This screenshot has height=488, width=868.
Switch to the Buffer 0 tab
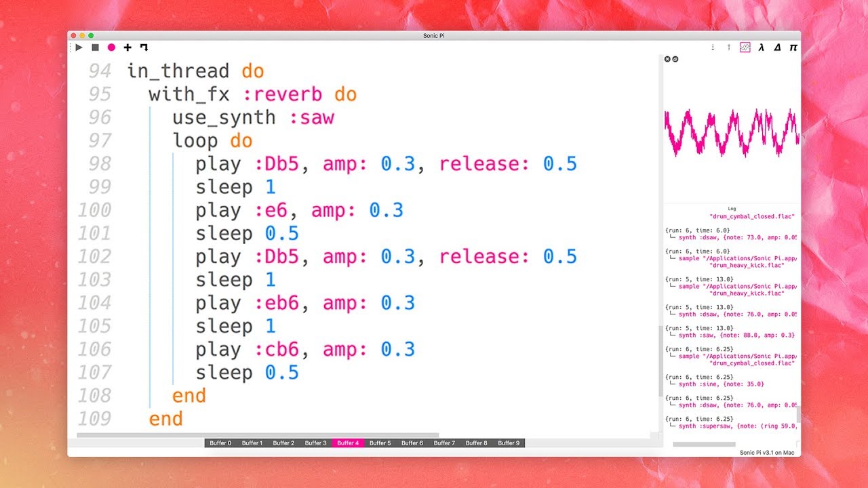(220, 443)
